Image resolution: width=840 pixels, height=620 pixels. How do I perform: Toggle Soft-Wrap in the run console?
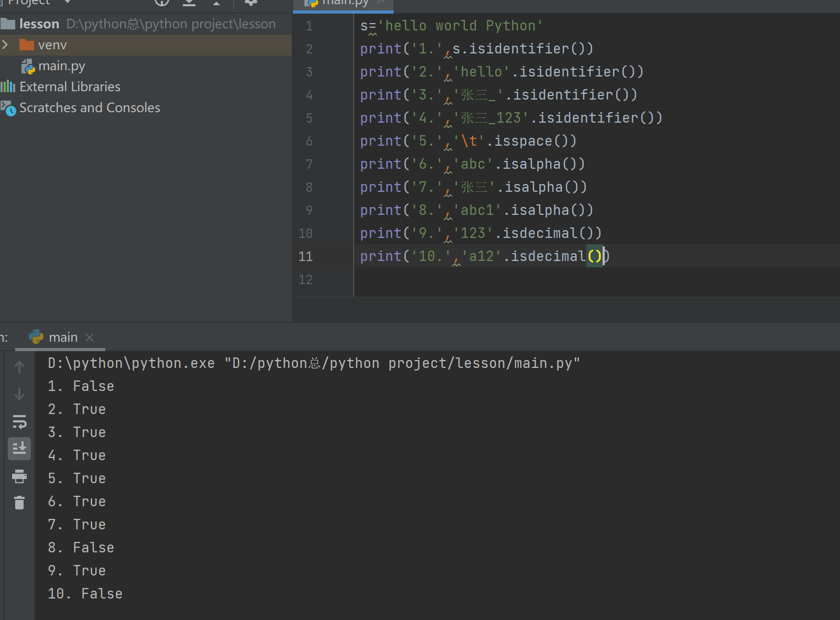click(x=19, y=421)
